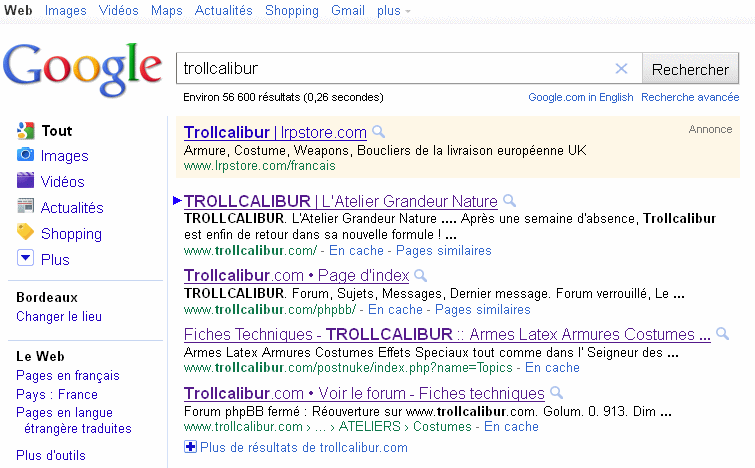The image size is (755, 468).
Task: Open the Trollcalibur | lrpstore.com ad title
Action: pos(275,132)
